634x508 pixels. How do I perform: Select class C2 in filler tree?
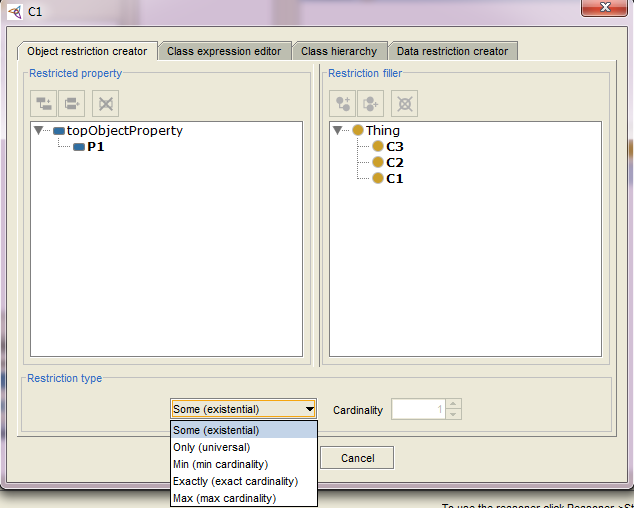tap(394, 163)
